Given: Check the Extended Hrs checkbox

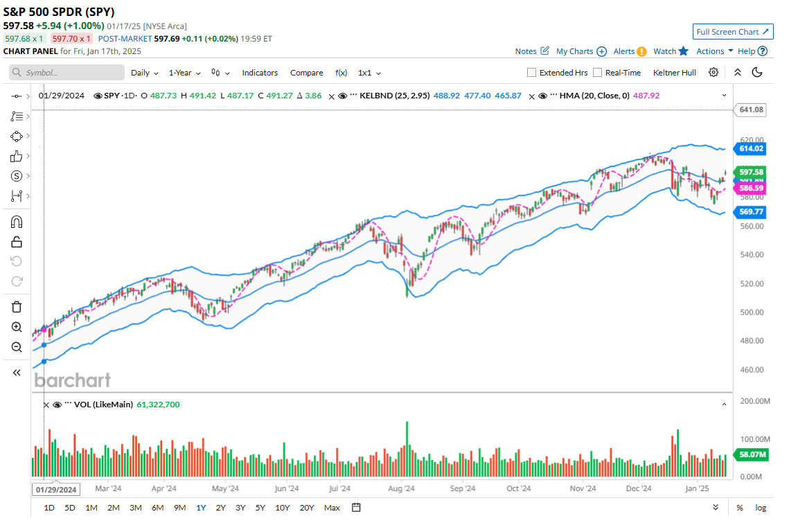Looking at the screenshot, I should click(531, 73).
